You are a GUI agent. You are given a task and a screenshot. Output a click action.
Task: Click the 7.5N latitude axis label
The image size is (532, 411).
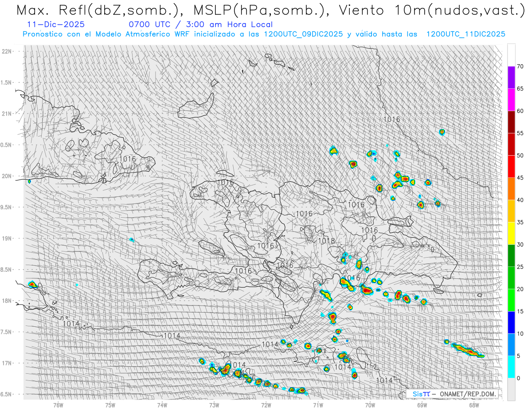7,332
